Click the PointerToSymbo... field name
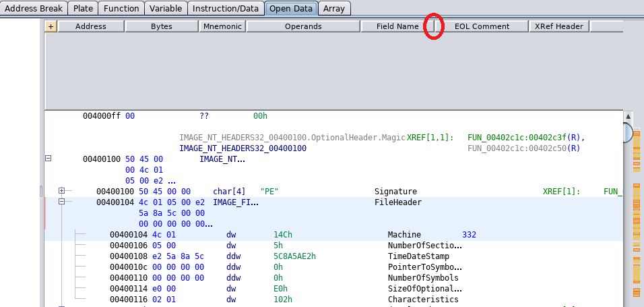644x307 pixels. coord(424,267)
